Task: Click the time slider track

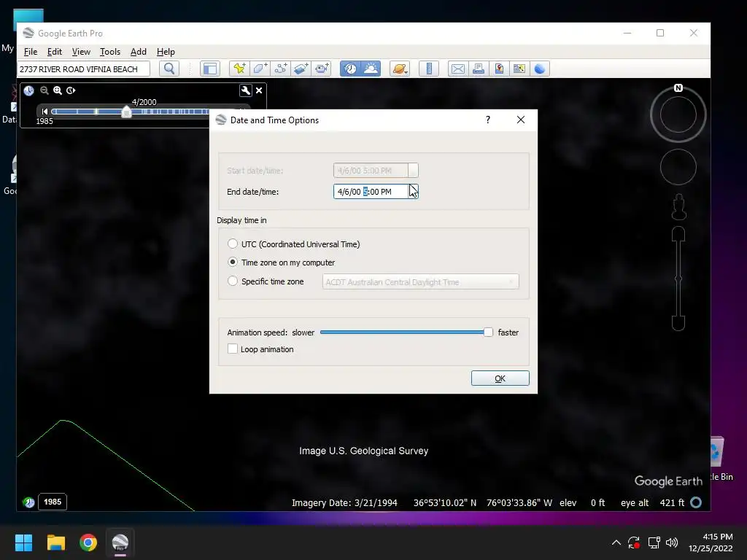Action: click(130, 112)
